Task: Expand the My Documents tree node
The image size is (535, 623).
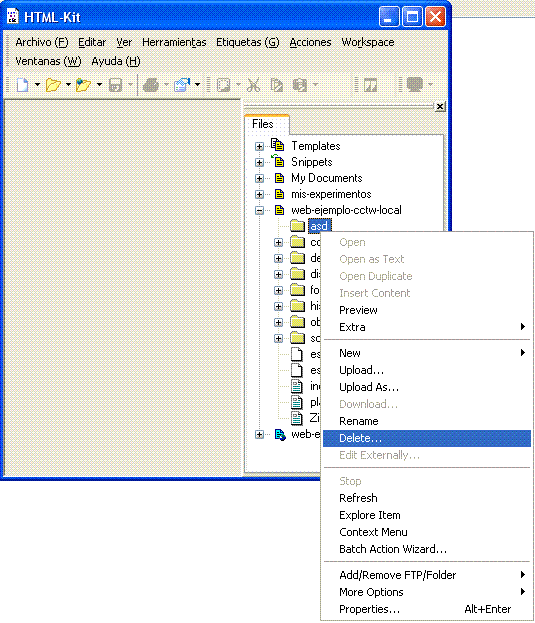Action: point(259,178)
